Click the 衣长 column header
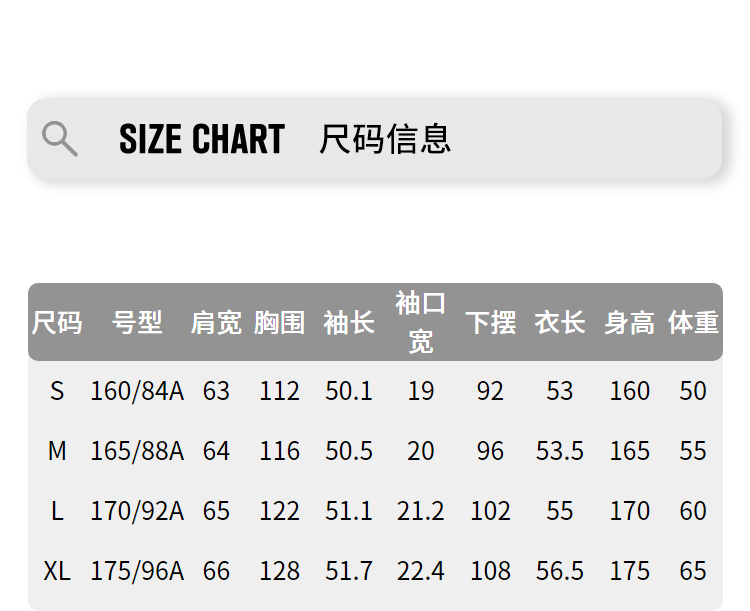 [x=560, y=323]
